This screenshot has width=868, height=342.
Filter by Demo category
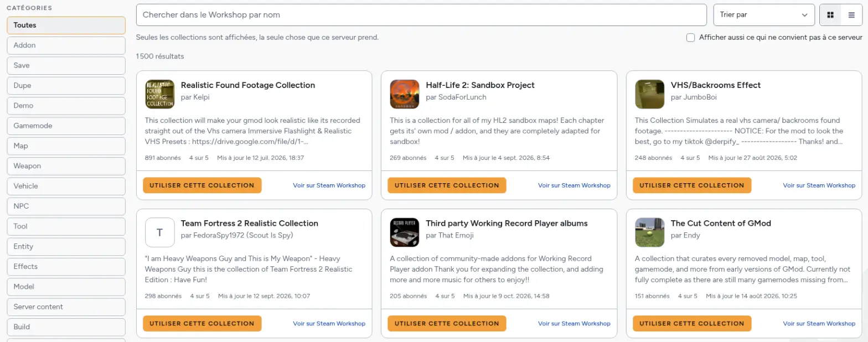click(66, 106)
